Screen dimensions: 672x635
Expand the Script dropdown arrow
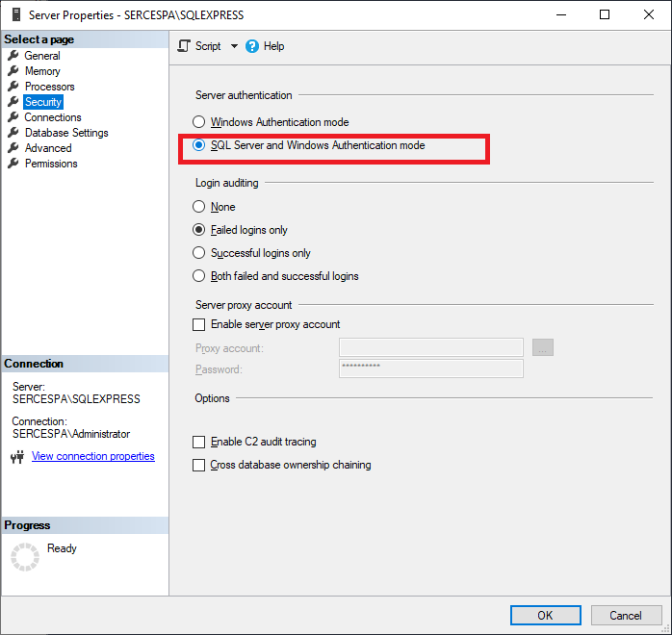point(234,46)
